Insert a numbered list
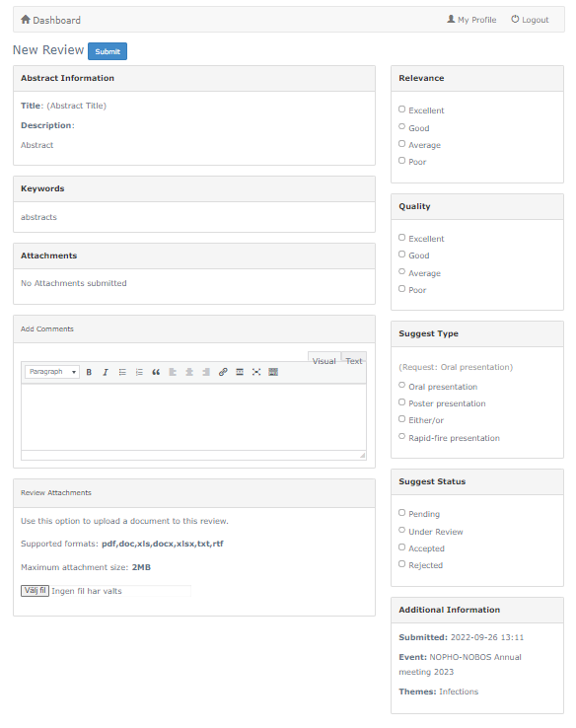Screen dimensions: 576x728 pos(139,372)
